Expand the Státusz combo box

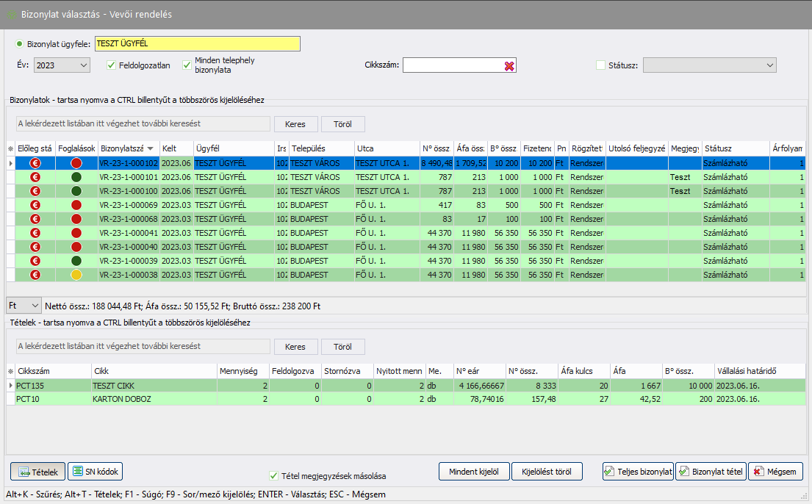click(769, 65)
